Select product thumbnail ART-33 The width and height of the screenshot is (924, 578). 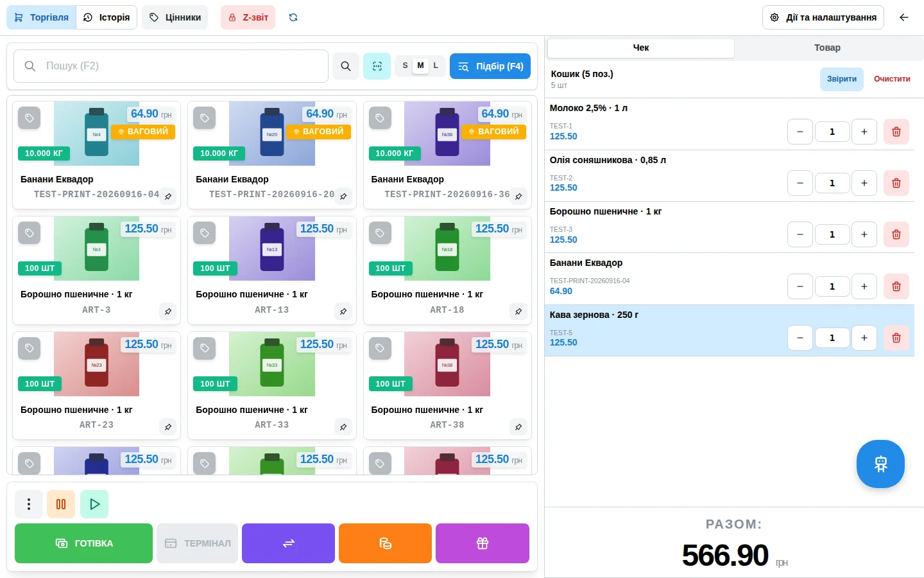point(272,364)
